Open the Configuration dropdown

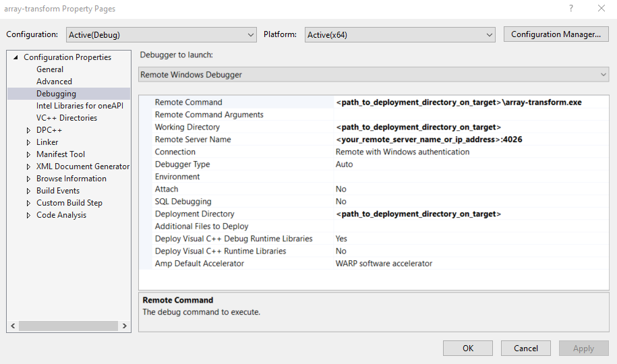(161, 34)
